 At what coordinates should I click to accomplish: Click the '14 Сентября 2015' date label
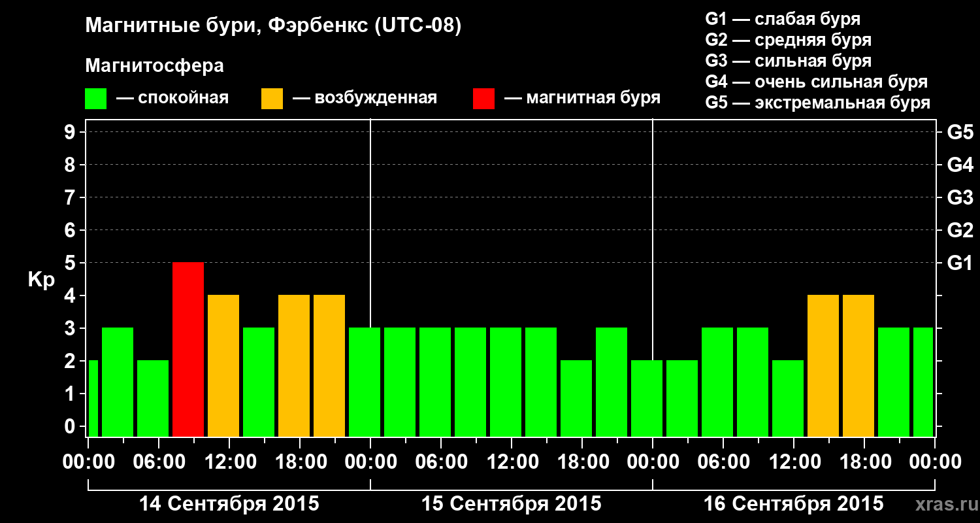pos(229,504)
